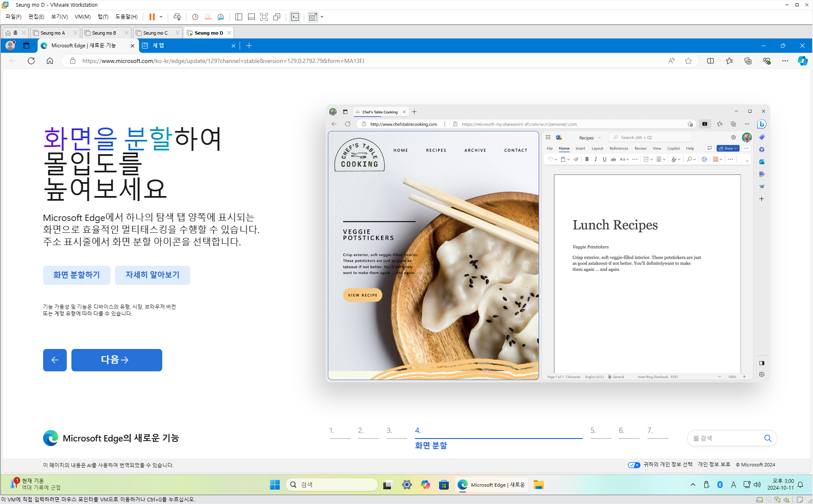Open Edge tab actions menu icon
Screen dimensions: 813x504
[x=26, y=46]
